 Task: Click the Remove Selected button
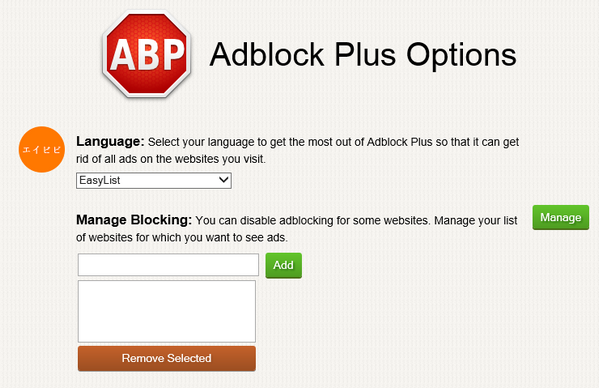(167, 359)
